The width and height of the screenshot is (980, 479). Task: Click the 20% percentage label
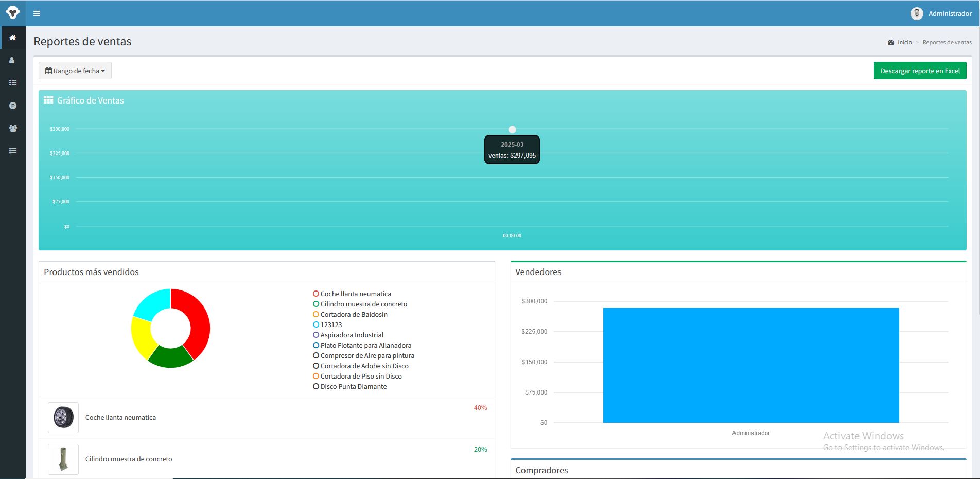click(480, 450)
